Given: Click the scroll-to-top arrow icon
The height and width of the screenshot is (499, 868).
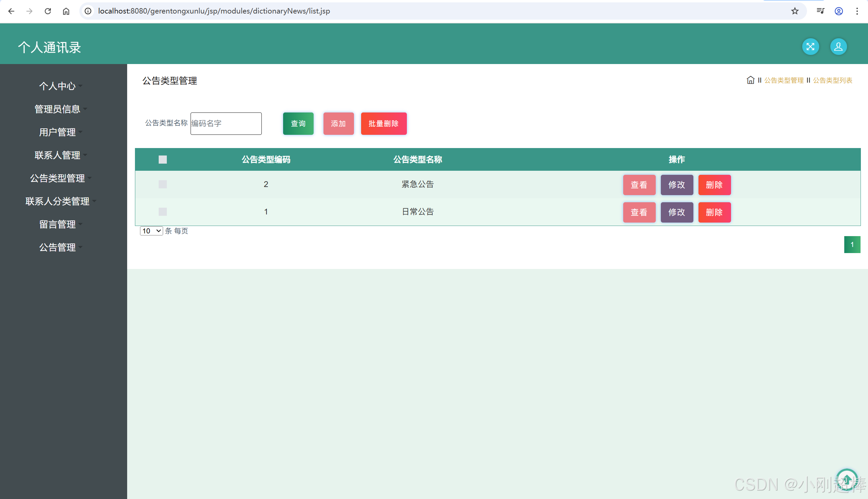Looking at the screenshot, I should [847, 479].
